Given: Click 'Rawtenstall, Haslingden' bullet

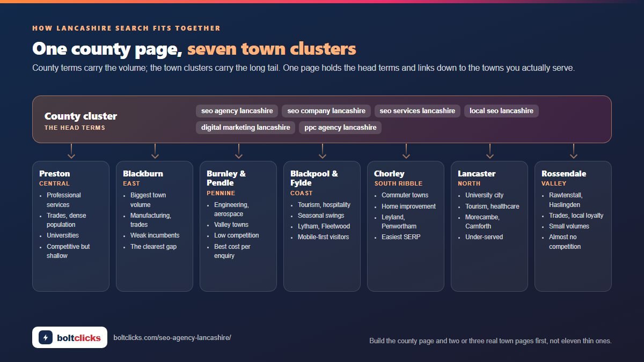Looking at the screenshot, I should 566,200.
